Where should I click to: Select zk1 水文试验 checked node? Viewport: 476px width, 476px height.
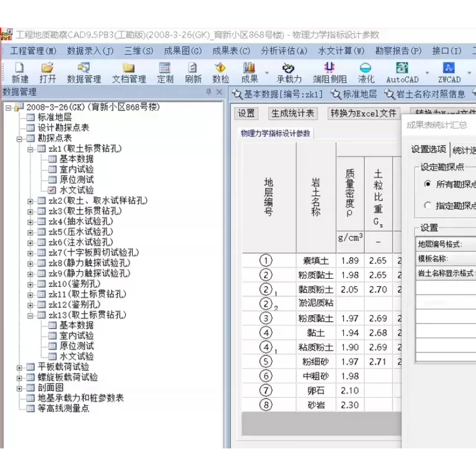coord(76,190)
